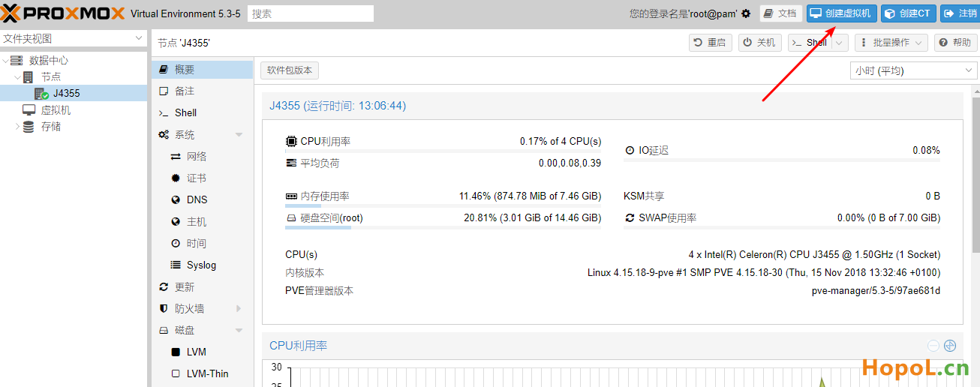This screenshot has height=387, width=980.
Task: Select 数据中心 in the tree
Action: click(49, 61)
